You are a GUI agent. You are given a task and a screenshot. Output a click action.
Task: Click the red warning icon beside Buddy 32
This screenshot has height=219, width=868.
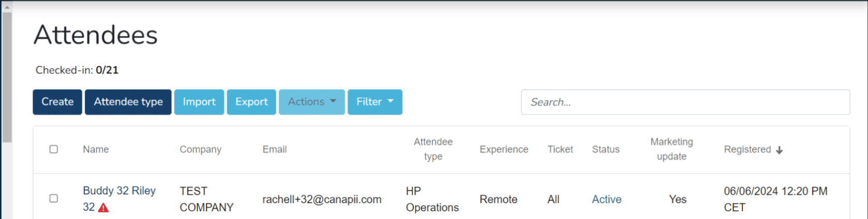coord(103,208)
